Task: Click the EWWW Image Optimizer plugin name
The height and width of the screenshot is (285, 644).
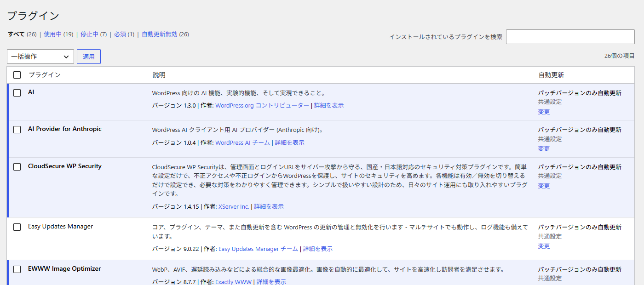Action: [x=64, y=268]
